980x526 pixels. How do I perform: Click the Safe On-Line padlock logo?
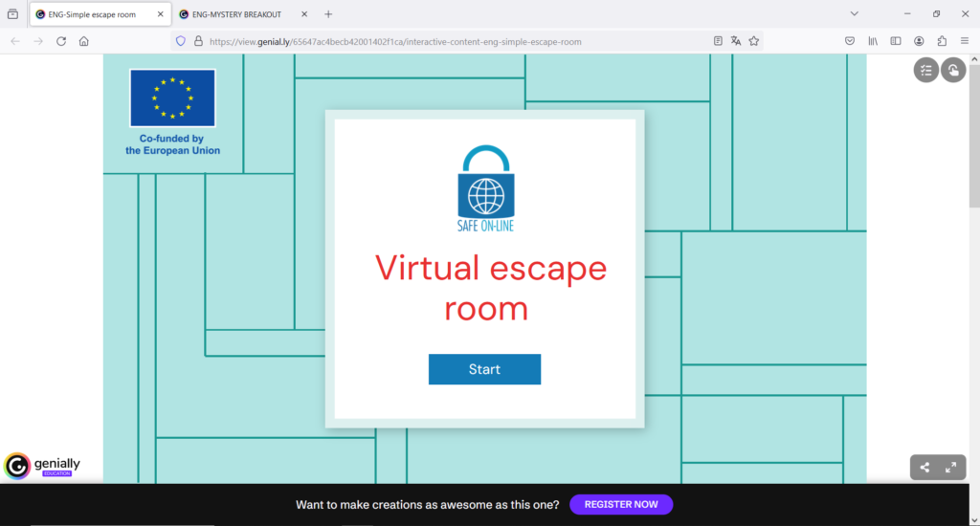click(485, 188)
